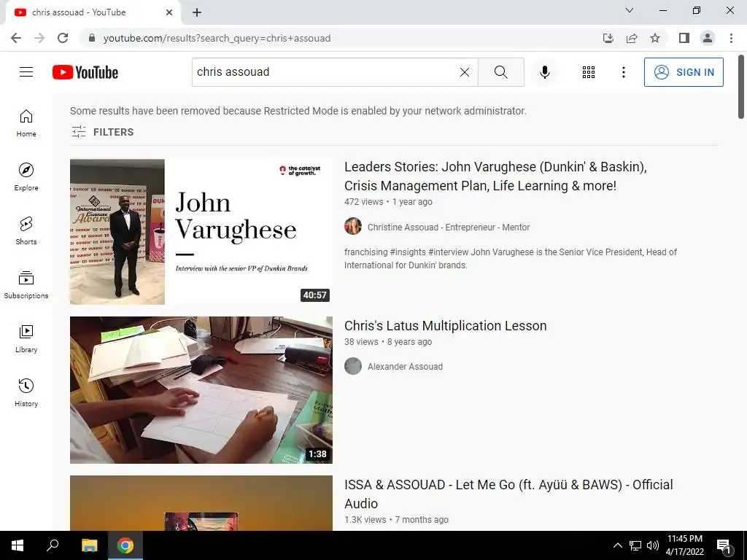747x560 pixels.
Task: Open YouTube apps grid
Action: (x=589, y=72)
